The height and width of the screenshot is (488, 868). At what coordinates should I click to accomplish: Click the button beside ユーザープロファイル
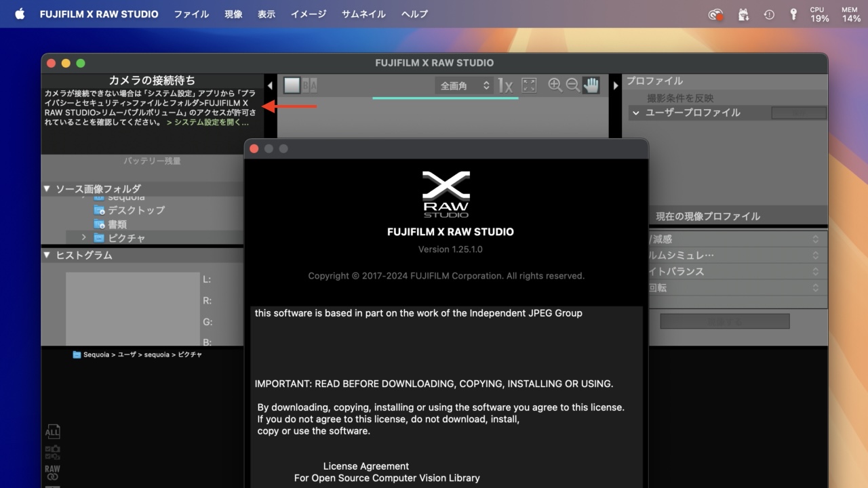coord(799,113)
